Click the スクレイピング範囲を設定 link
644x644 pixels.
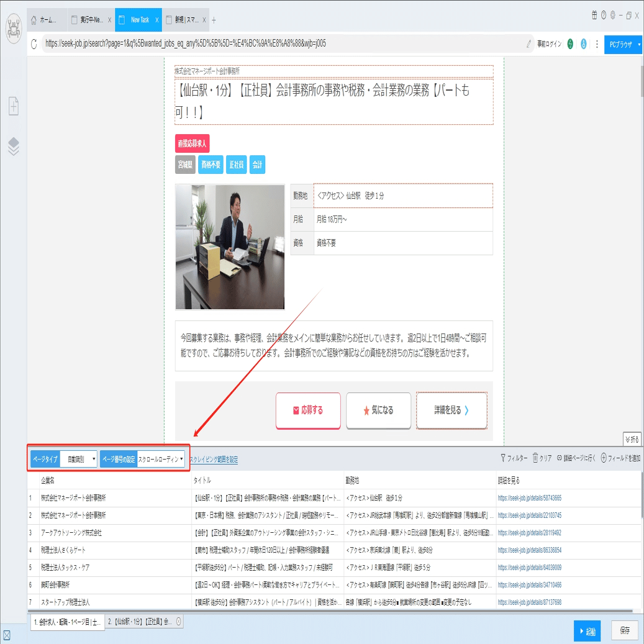[214, 459]
